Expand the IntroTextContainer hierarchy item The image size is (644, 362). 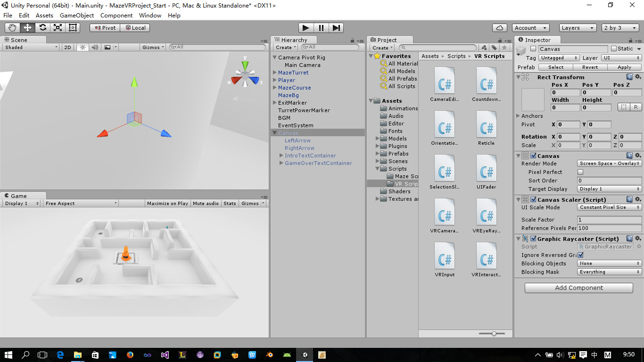(281, 156)
